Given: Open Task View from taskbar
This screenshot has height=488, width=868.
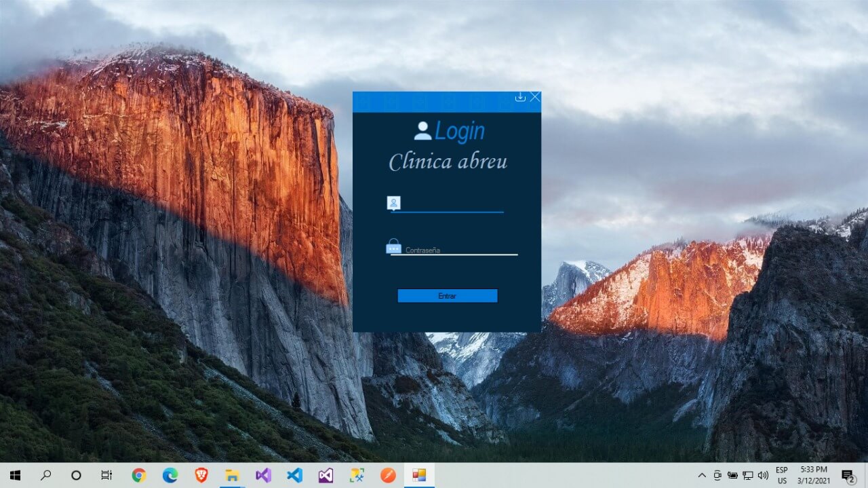Looking at the screenshot, I should [106, 475].
